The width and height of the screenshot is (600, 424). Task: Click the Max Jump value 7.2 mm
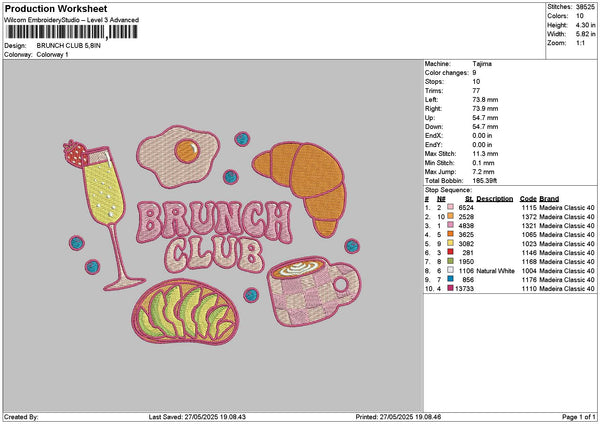[483, 172]
